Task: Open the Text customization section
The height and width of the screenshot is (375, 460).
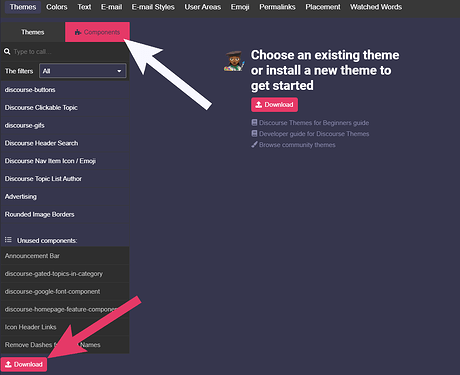Action: coord(84,7)
